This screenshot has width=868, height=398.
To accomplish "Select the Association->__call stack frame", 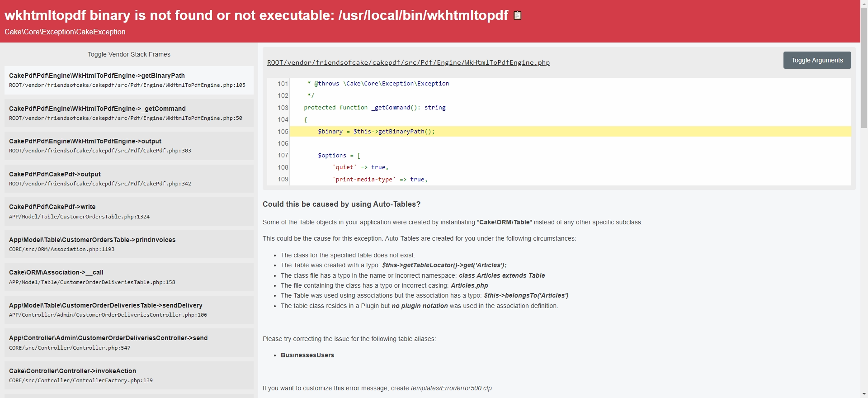I will [x=129, y=277].
